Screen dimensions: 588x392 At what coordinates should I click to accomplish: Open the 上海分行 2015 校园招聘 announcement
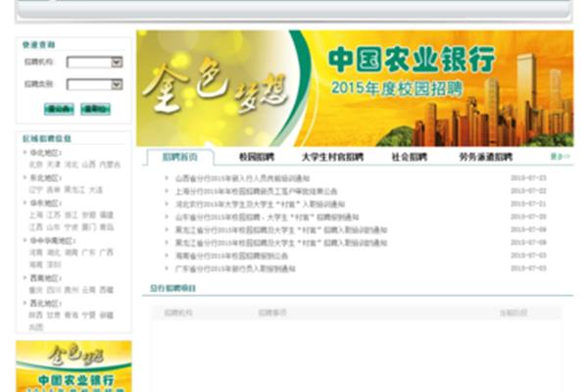coord(256,192)
